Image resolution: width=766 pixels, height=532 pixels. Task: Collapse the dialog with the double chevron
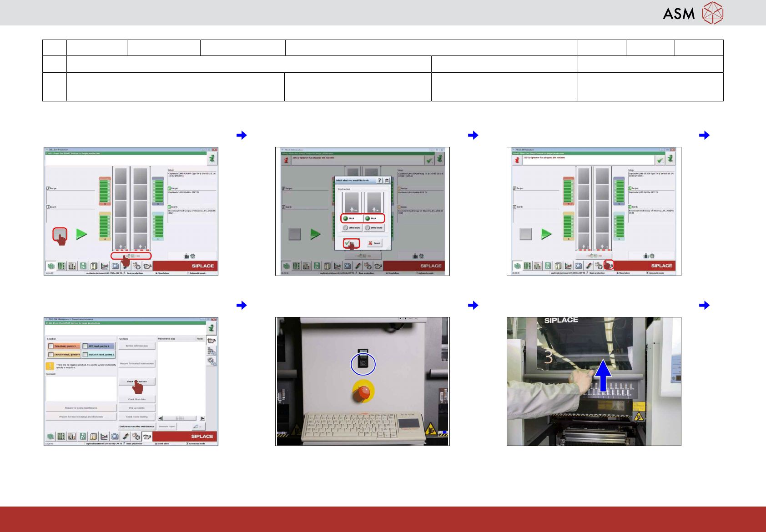tap(387, 181)
